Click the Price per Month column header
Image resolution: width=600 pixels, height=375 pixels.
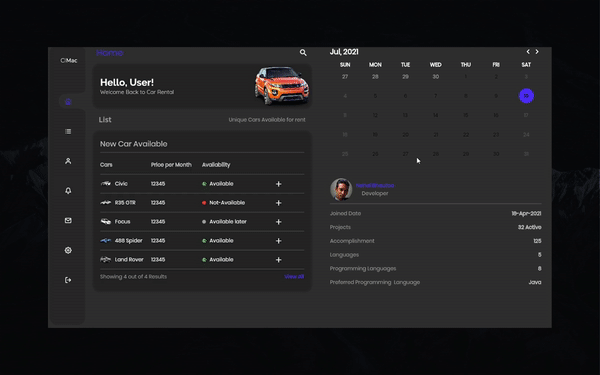point(171,165)
